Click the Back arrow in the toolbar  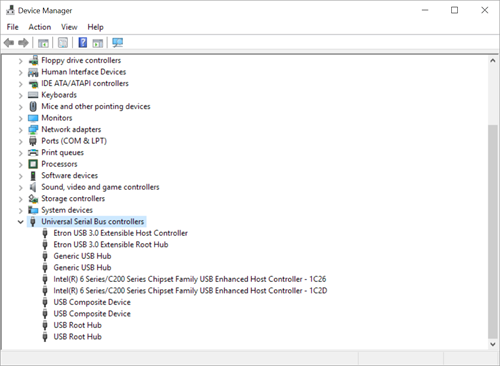click(9, 43)
